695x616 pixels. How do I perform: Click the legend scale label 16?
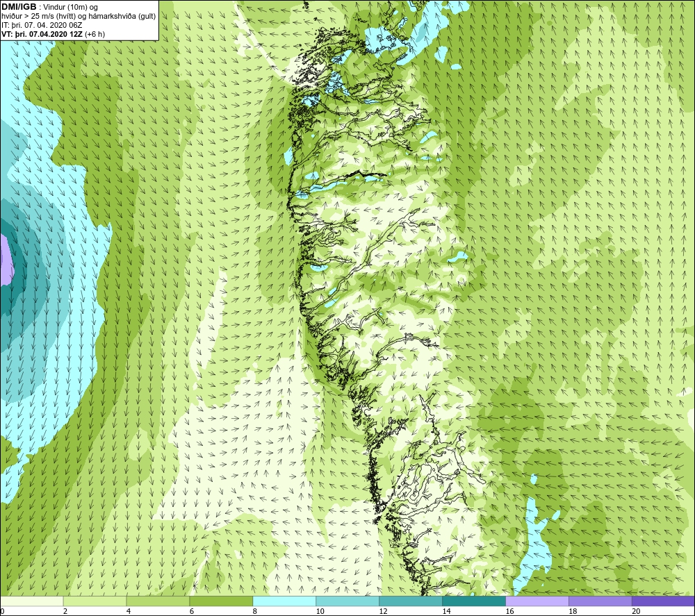pos(509,611)
